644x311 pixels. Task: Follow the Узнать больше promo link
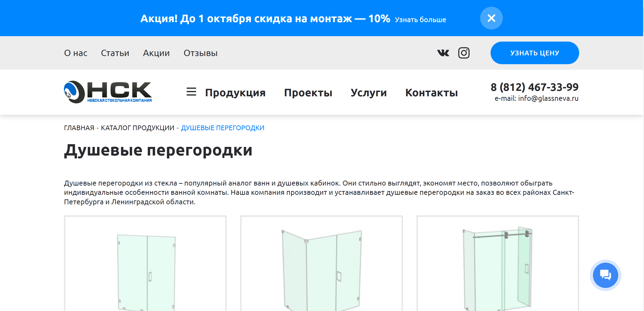[x=420, y=19]
